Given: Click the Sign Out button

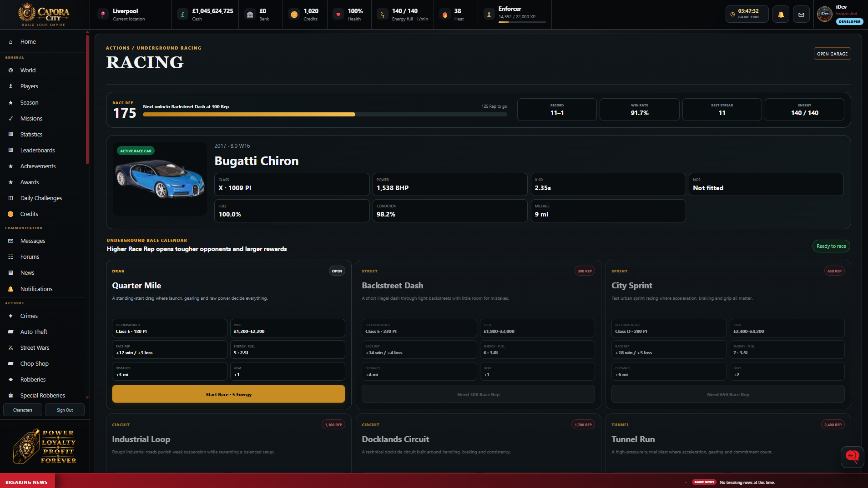Looking at the screenshot, I should [x=65, y=410].
